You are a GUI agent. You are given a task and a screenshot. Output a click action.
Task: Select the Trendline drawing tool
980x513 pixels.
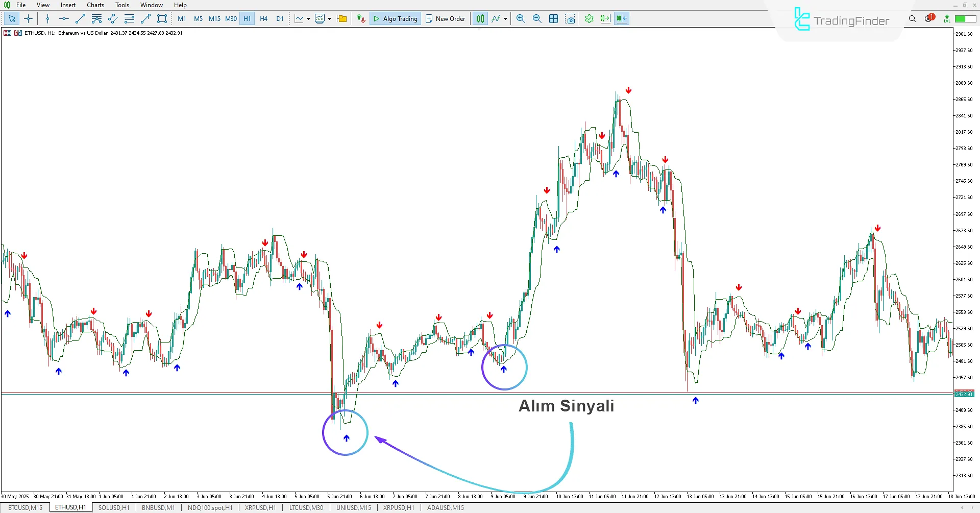80,18
